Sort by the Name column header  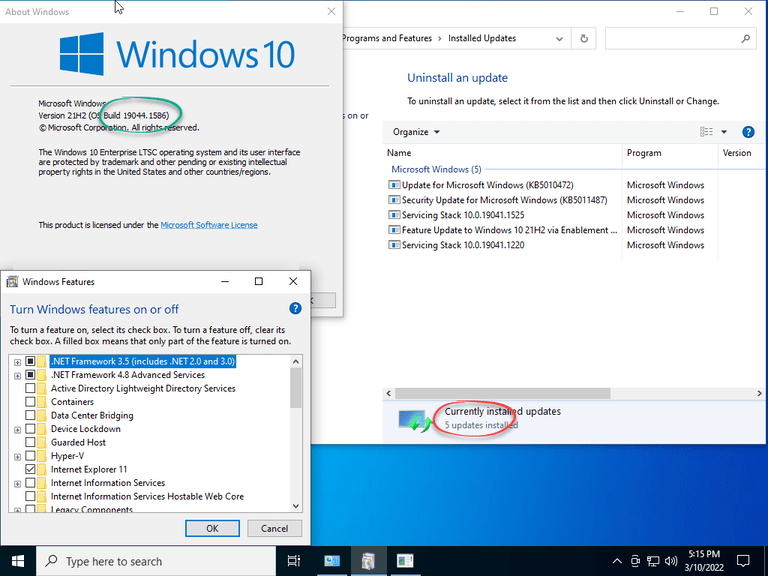[502, 153]
